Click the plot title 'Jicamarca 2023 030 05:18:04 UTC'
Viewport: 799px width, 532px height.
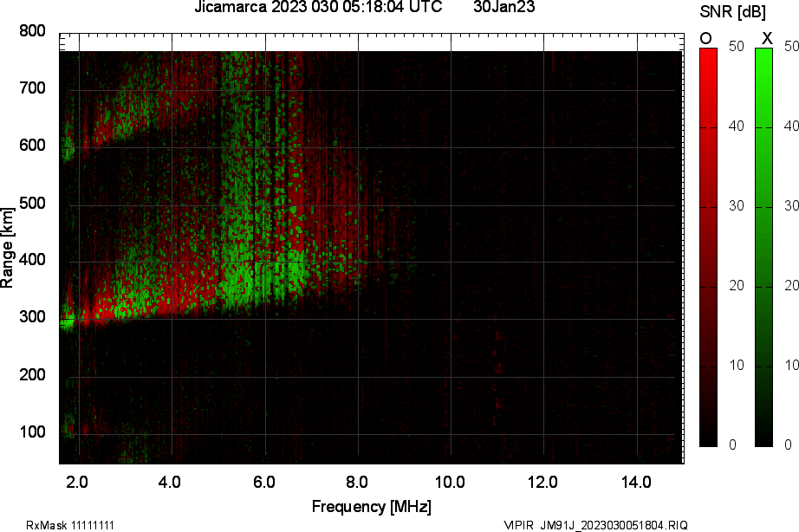click(x=319, y=7)
